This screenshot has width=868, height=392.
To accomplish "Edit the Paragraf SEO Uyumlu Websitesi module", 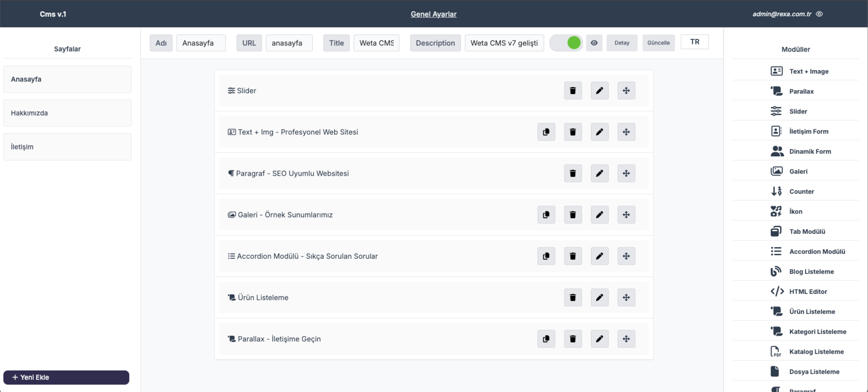I will 599,174.
